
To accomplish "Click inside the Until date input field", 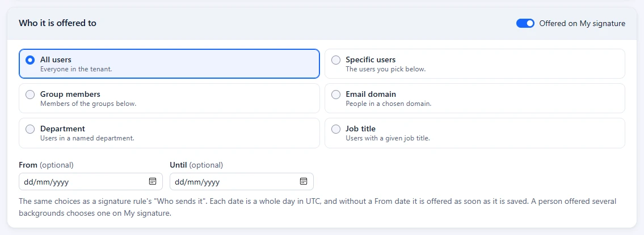I will coord(242,182).
